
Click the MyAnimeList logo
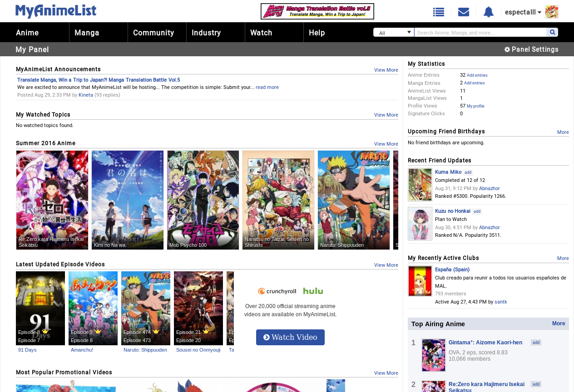pos(56,11)
